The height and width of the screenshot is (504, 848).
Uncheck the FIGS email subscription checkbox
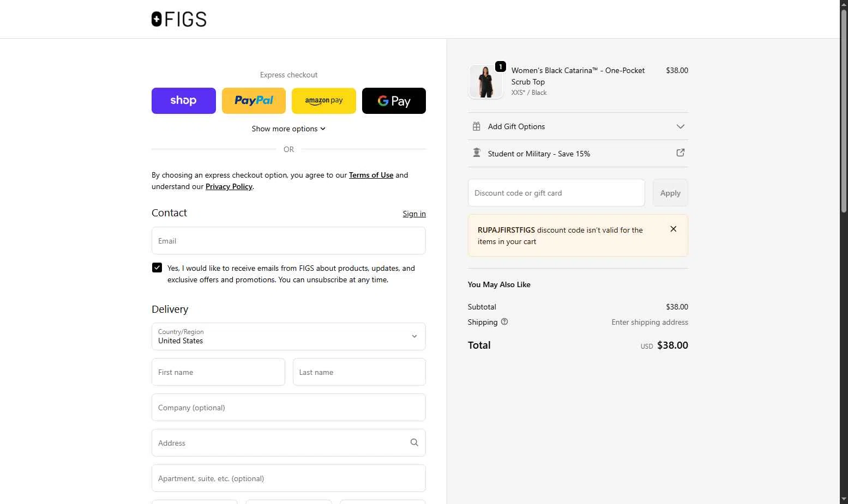point(157,268)
